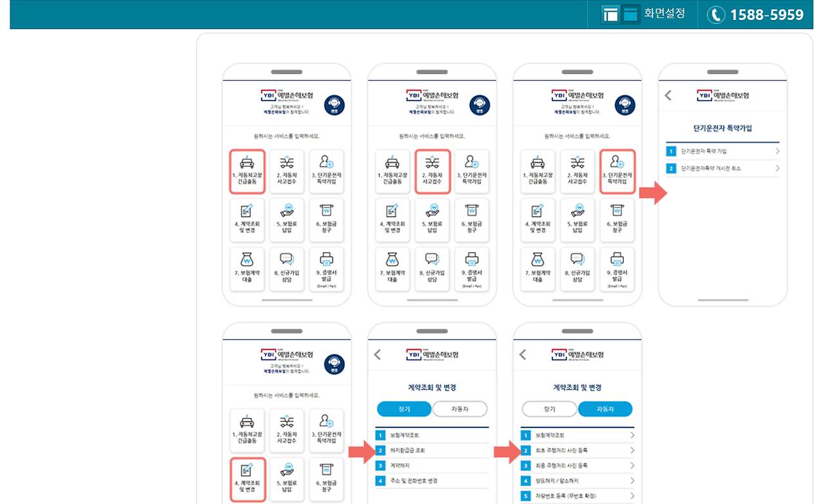Screen dimensions: 825x504
Task: Click the 1588-5959 phone number
Action: [767, 15]
